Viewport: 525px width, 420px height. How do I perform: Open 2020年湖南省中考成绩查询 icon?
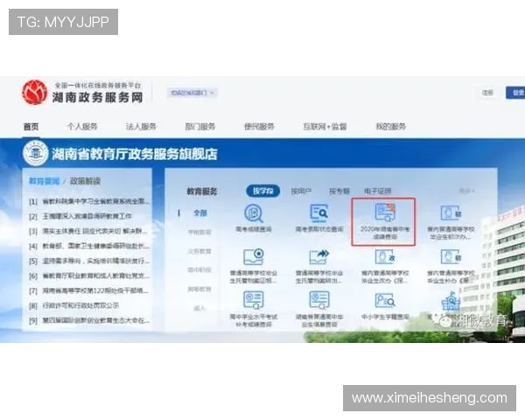point(384,213)
